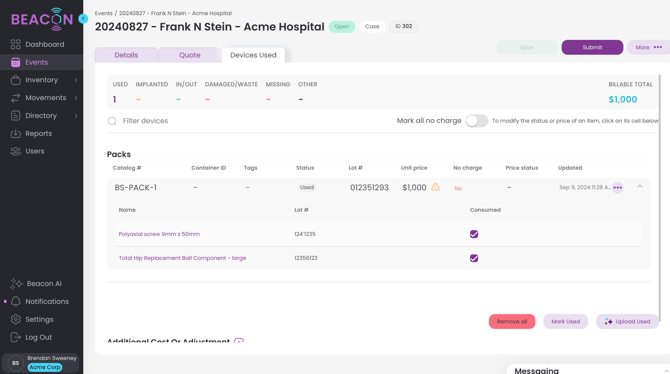Viewport: 670px width, 374px height.
Task: Switch to the Quote tab
Action: 190,55
